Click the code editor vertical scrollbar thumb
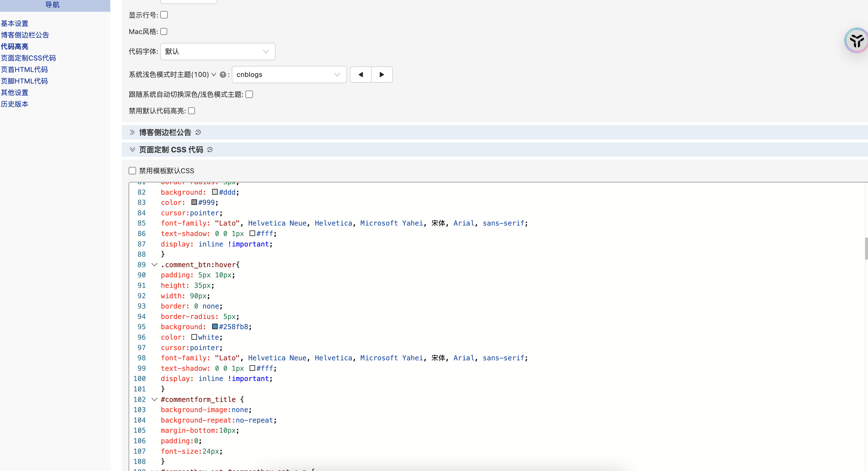The width and height of the screenshot is (868, 471). pyautogui.click(x=866, y=249)
